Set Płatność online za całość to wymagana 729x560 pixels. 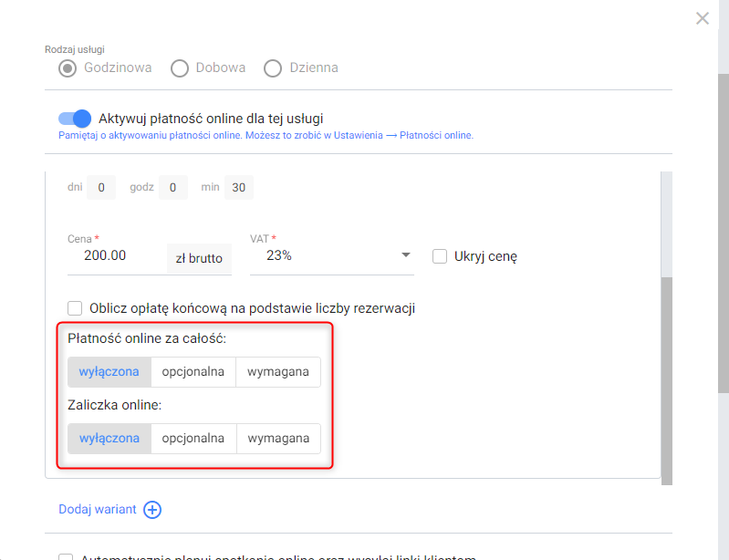[278, 372]
